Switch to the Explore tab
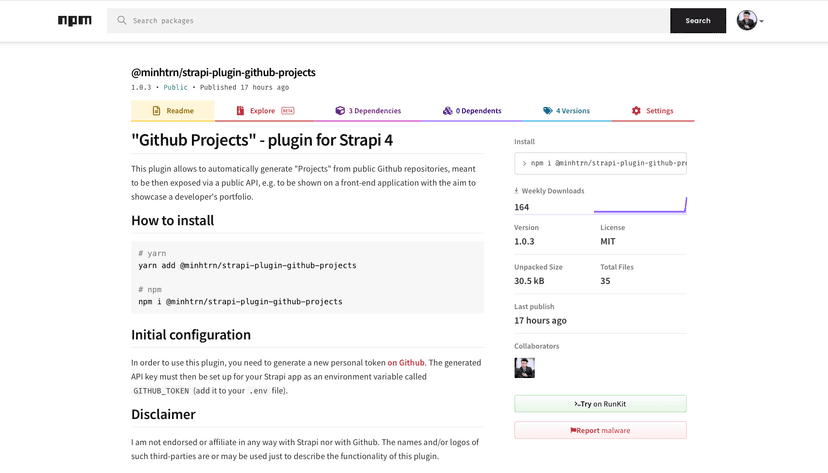828x473 pixels. point(265,111)
